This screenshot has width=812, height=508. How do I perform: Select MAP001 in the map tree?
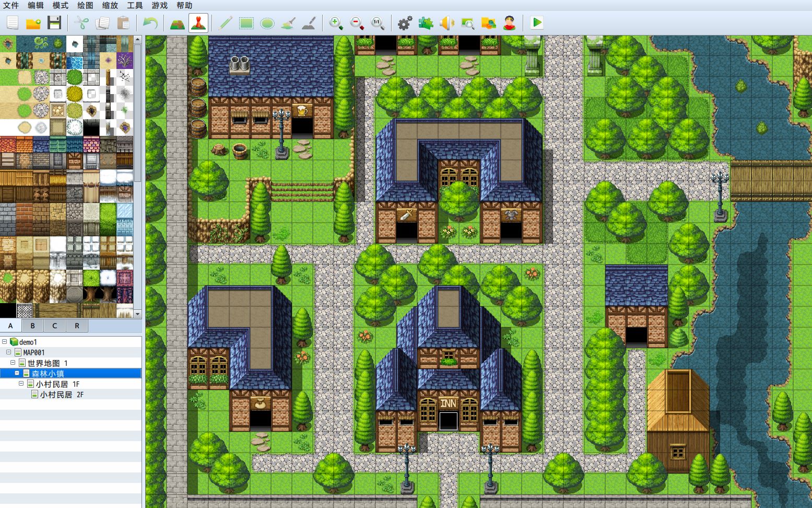34,353
